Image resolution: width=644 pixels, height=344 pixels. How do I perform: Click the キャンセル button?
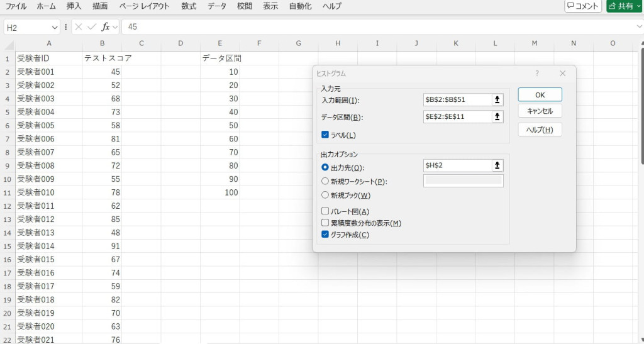coord(540,111)
